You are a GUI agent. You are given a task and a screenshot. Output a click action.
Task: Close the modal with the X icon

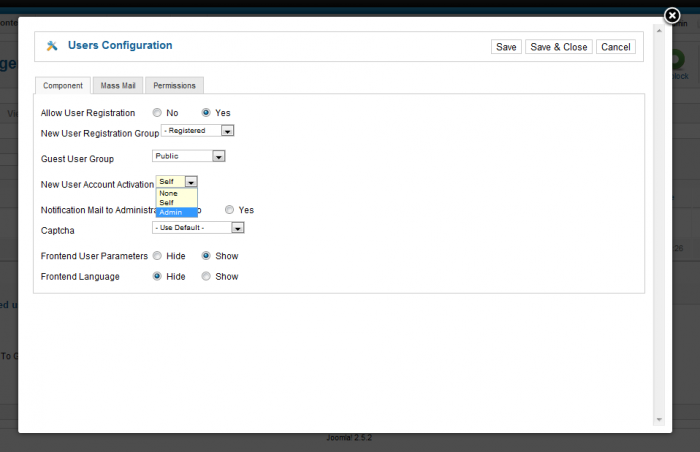[x=672, y=16]
